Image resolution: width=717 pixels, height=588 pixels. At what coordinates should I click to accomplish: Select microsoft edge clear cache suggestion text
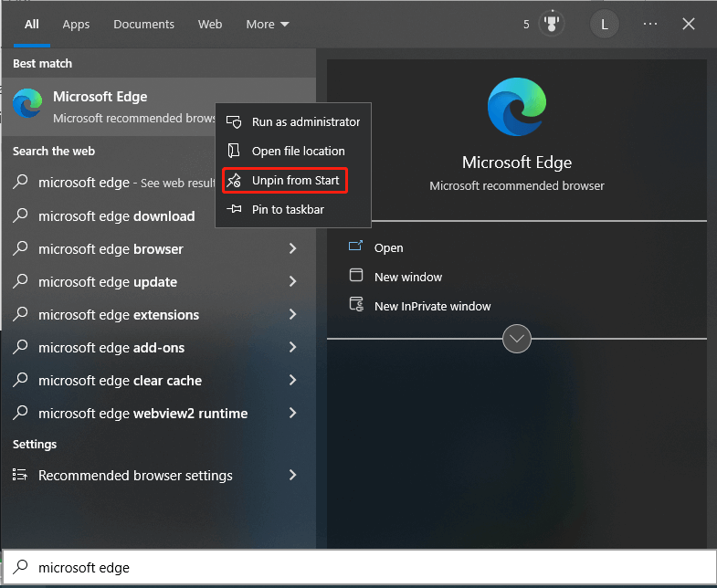click(x=120, y=381)
